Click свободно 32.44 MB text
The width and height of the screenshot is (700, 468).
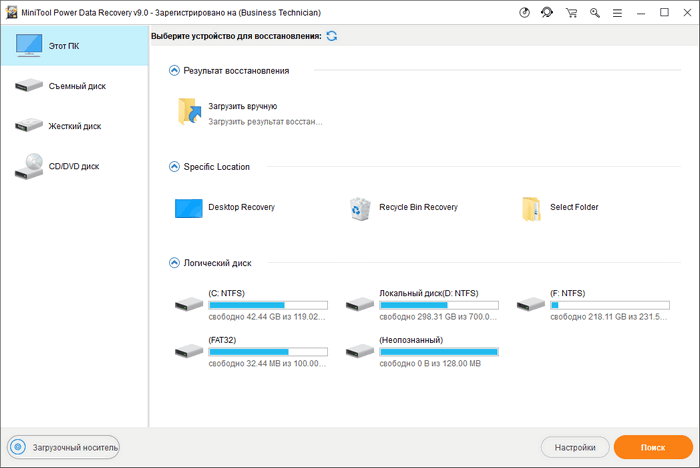click(x=267, y=364)
